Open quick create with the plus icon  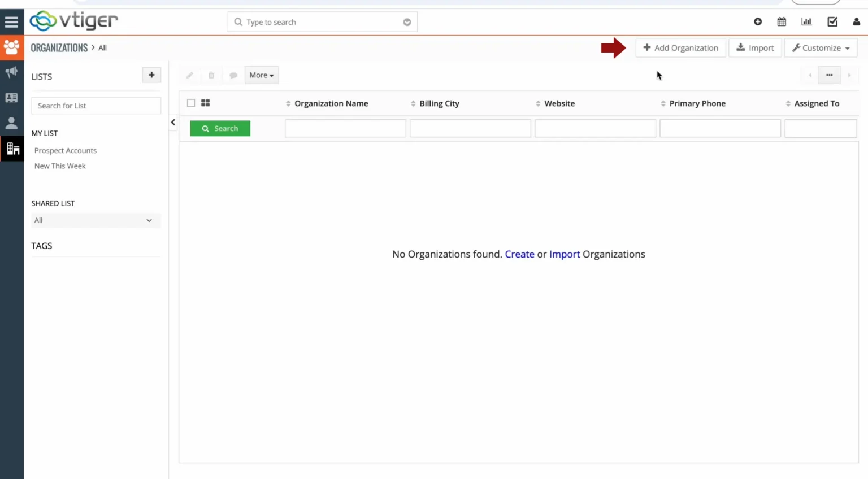click(758, 21)
